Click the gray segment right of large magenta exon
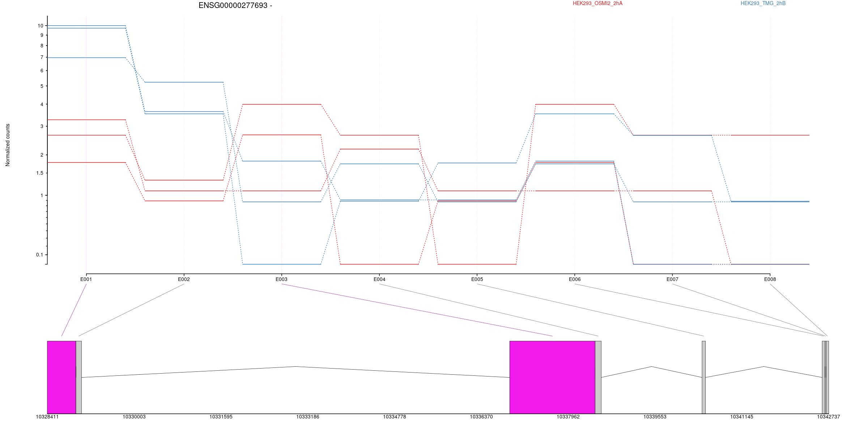 (598, 377)
